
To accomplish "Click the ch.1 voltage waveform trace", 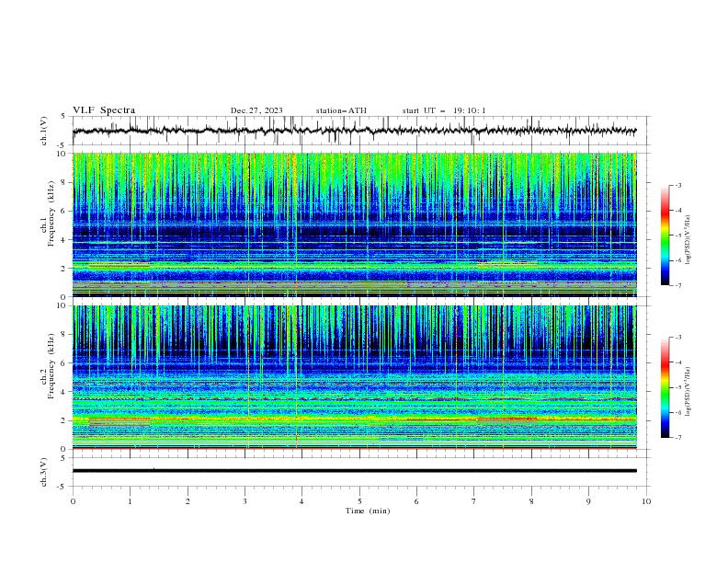I will pos(354,131).
